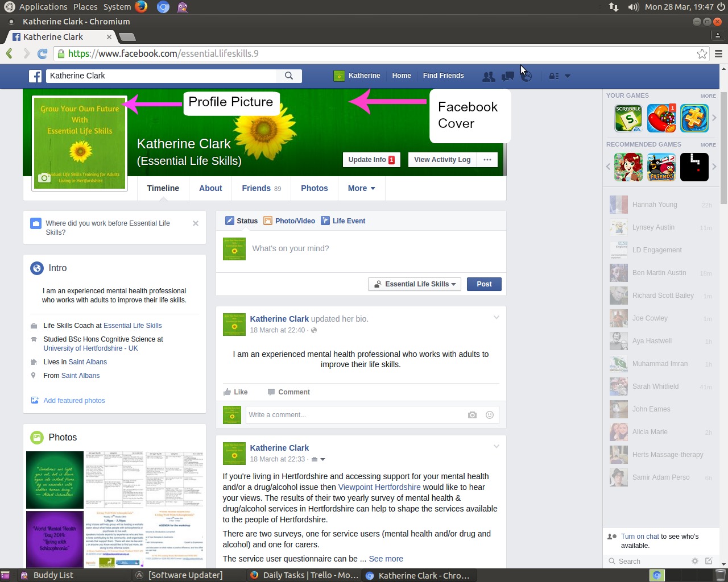Open Essential Life Skills audience selector
This screenshot has width=728, height=582.
click(415, 284)
